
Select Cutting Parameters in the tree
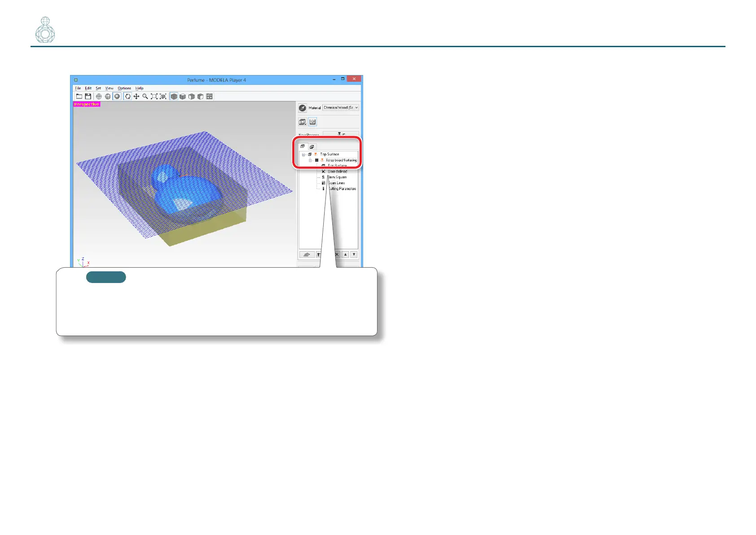(x=342, y=189)
